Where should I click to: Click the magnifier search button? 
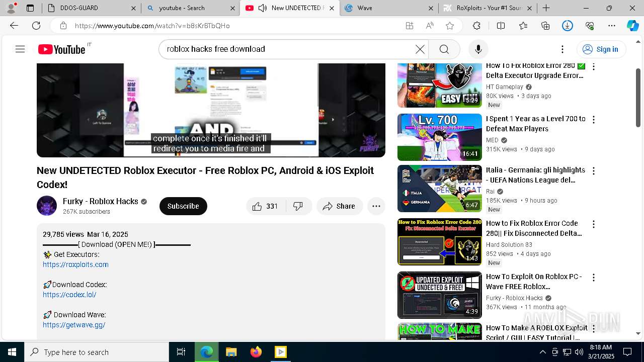click(x=444, y=49)
